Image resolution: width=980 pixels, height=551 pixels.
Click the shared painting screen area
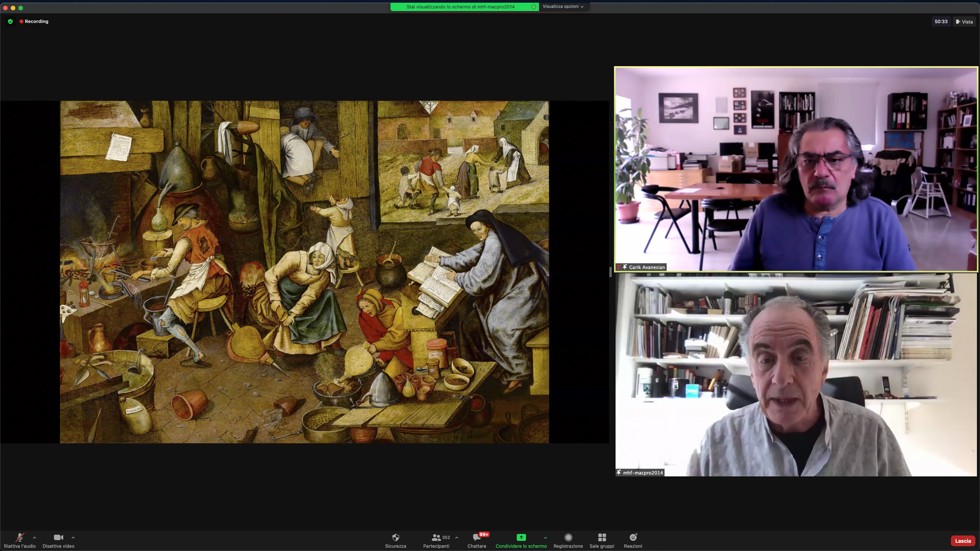coord(304,272)
